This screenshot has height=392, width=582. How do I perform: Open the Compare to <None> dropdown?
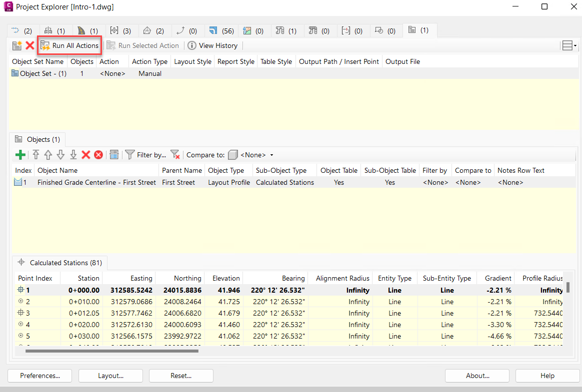(x=257, y=155)
